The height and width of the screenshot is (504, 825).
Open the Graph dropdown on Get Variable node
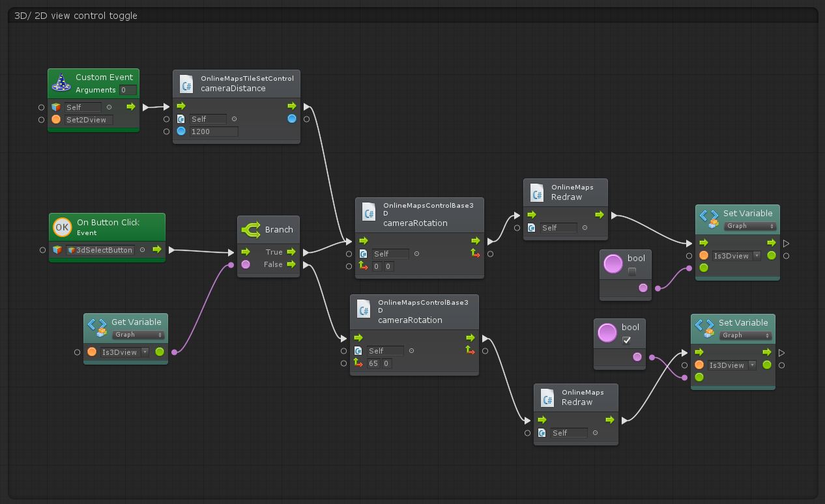pyautogui.click(x=138, y=335)
